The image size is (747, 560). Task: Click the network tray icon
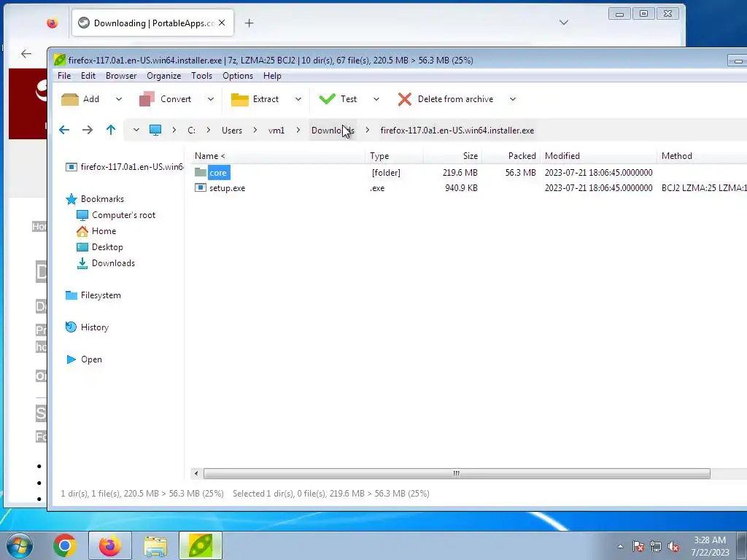click(656, 547)
